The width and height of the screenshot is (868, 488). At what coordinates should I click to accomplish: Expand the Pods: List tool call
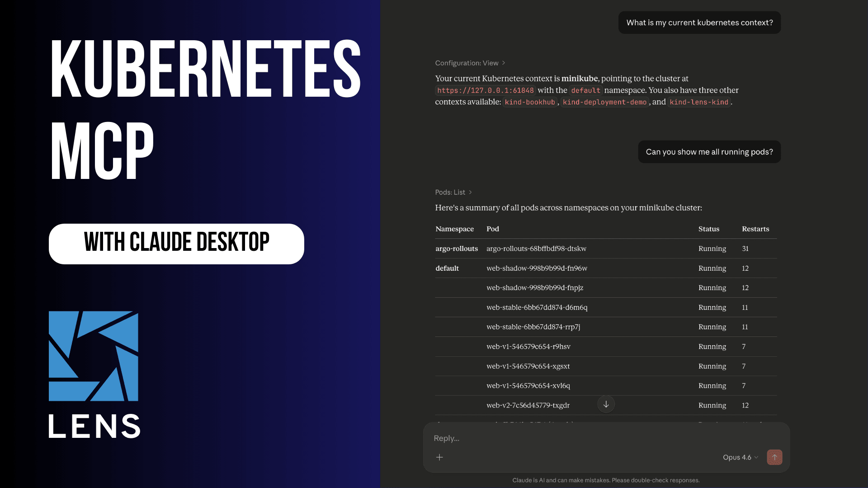tap(453, 192)
